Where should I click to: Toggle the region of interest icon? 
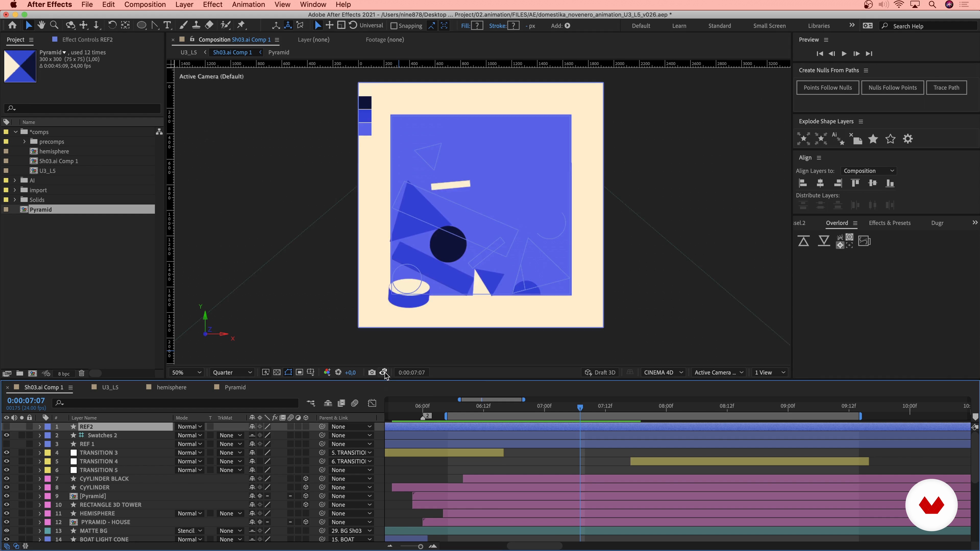(299, 373)
